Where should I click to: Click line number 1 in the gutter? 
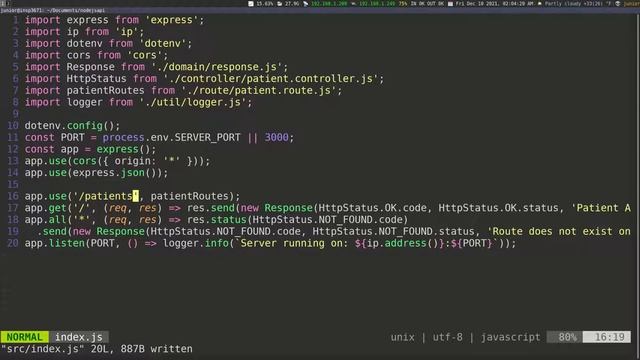16,20
